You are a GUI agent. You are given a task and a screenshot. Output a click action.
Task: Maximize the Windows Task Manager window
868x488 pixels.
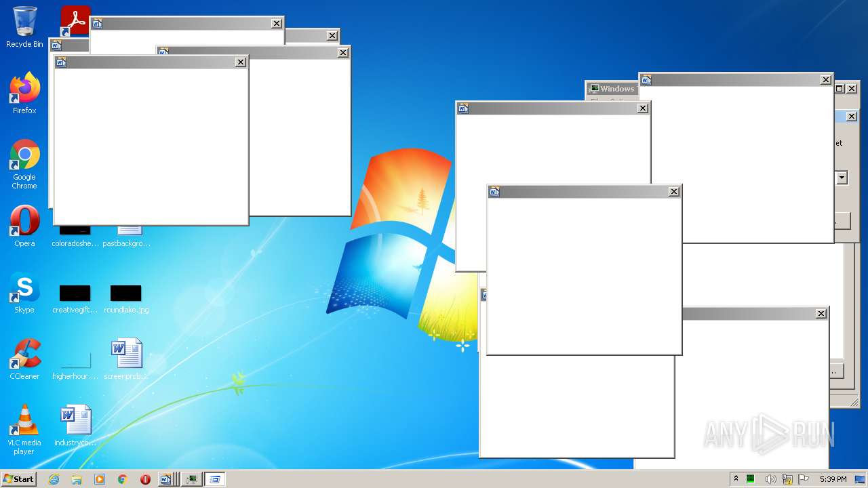[840, 89]
